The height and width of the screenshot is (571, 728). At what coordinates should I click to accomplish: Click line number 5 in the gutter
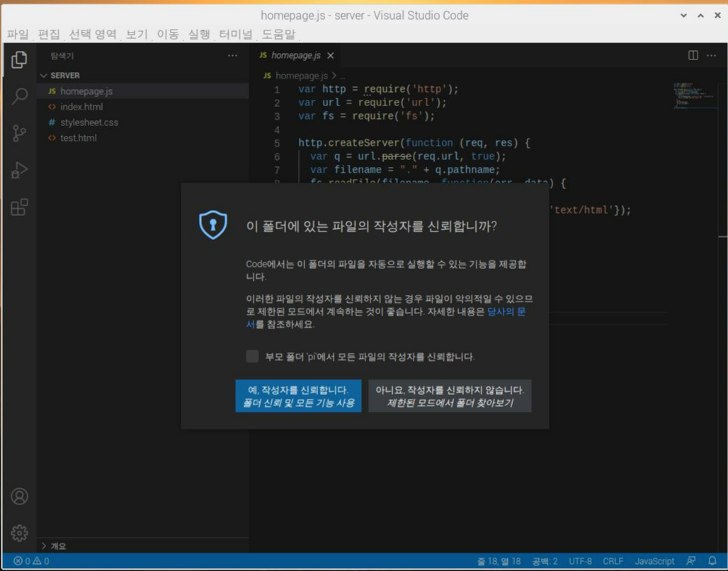tap(277, 144)
